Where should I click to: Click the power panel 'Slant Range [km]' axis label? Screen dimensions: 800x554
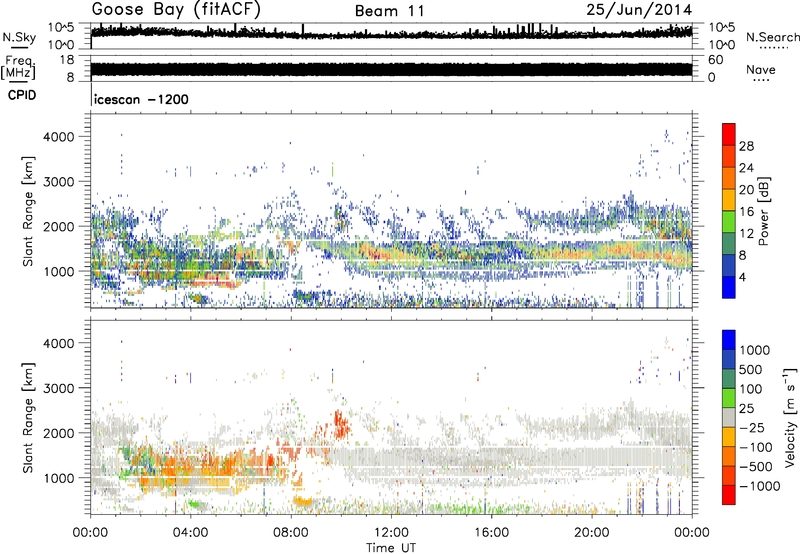[28, 211]
